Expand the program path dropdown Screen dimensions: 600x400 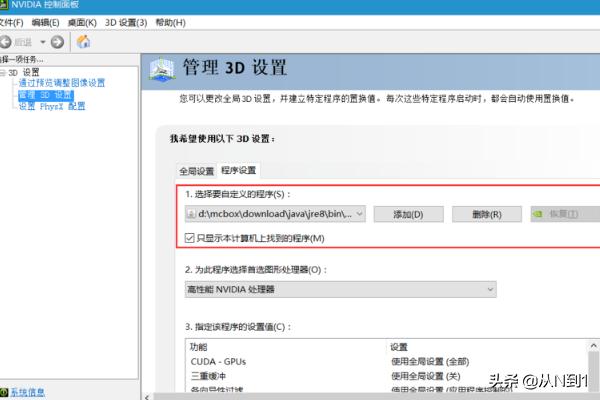point(359,214)
